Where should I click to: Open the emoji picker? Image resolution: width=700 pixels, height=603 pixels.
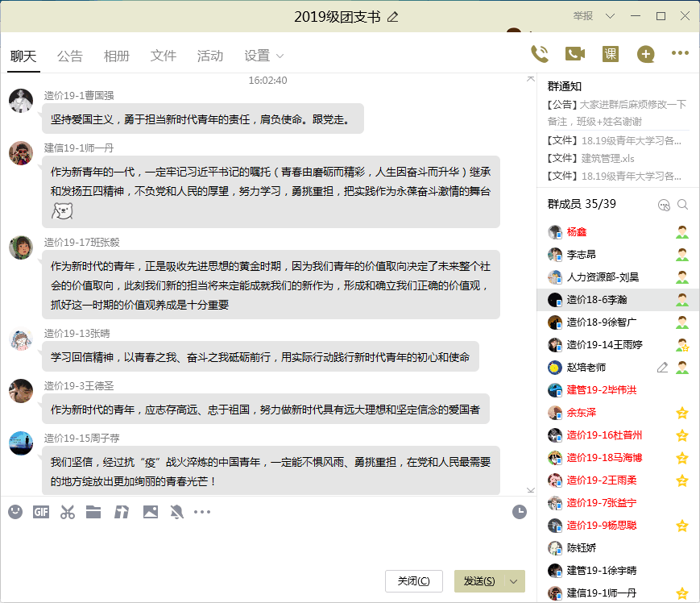15,512
